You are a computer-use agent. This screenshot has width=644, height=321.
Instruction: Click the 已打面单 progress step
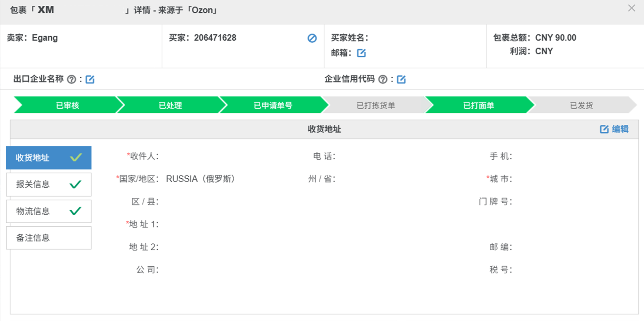click(478, 105)
